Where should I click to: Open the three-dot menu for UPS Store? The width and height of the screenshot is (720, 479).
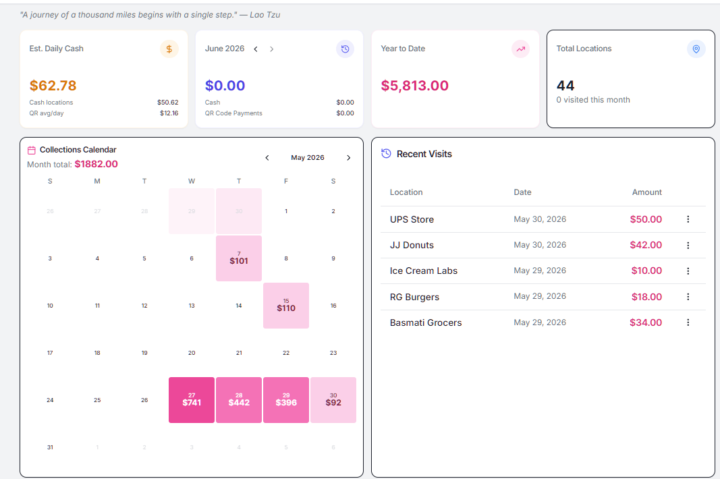[x=688, y=220]
